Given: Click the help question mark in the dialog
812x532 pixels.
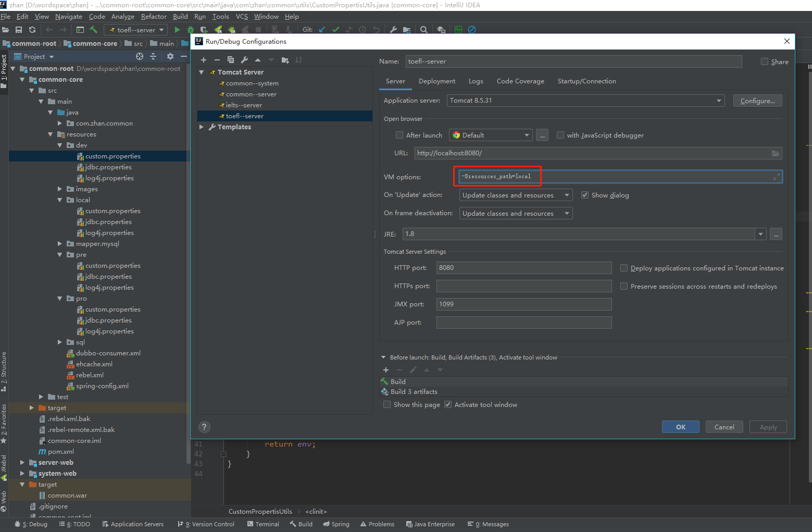Looking at the screenshot, I should coord(204,427).
